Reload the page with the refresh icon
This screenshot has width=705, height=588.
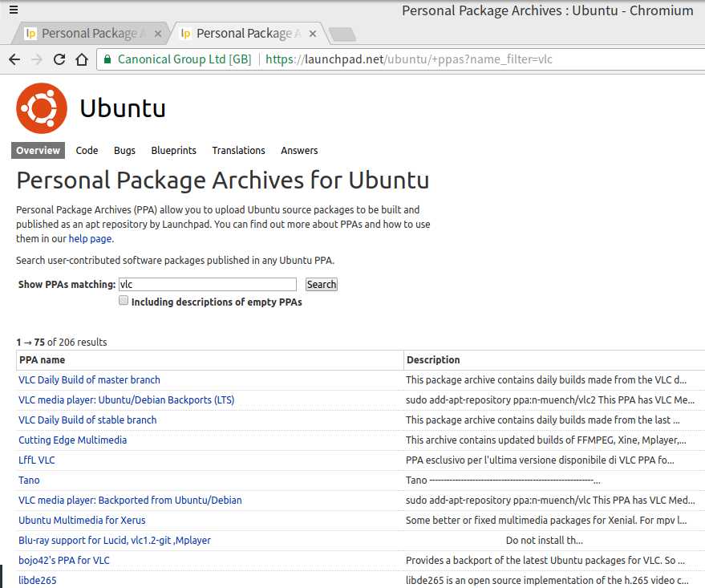click(59, 59)
